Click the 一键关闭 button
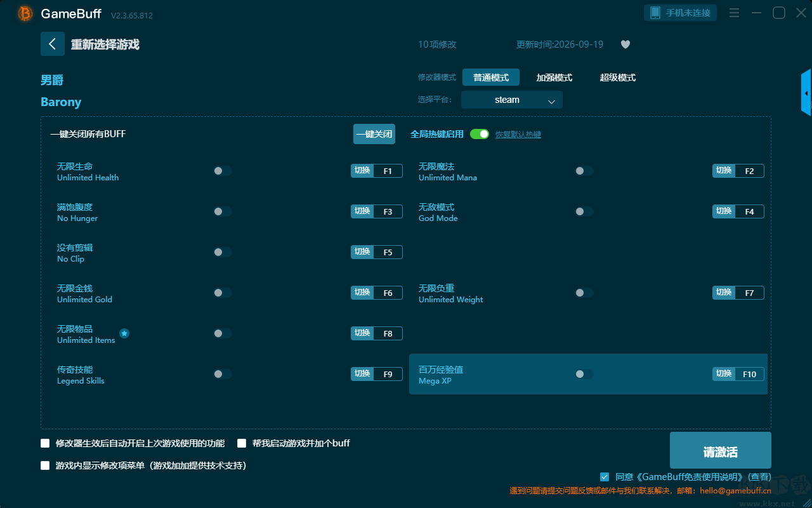 click(x=374, y=134)
